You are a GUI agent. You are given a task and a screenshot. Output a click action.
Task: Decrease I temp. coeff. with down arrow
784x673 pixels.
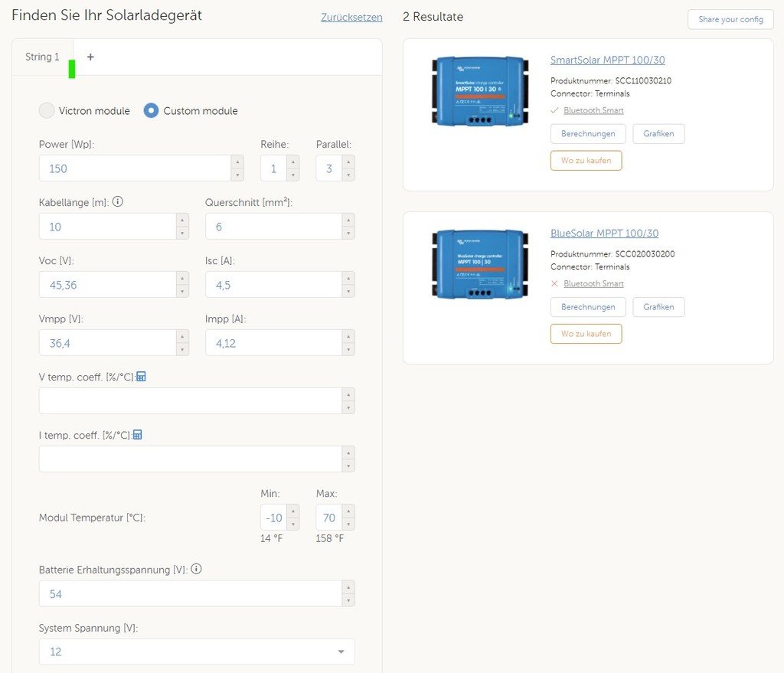pos(348,466)
